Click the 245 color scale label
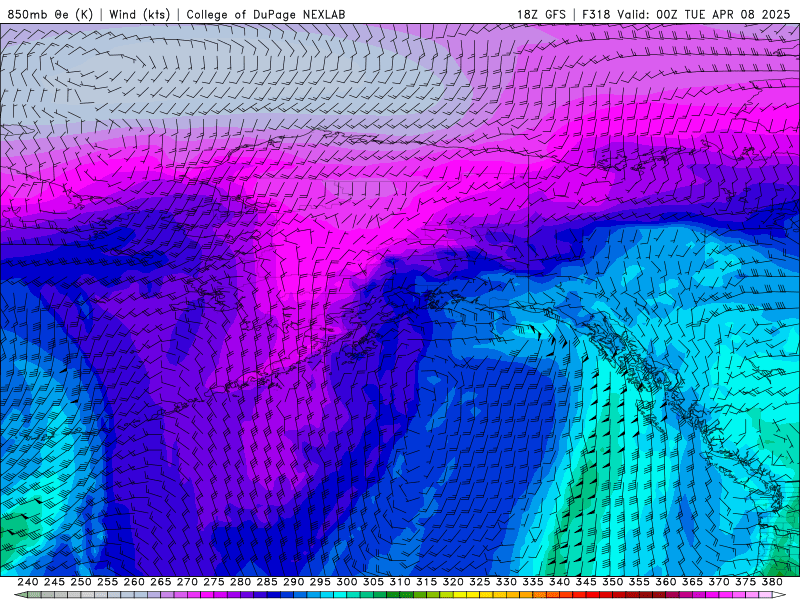 click(x=54, y=582)
